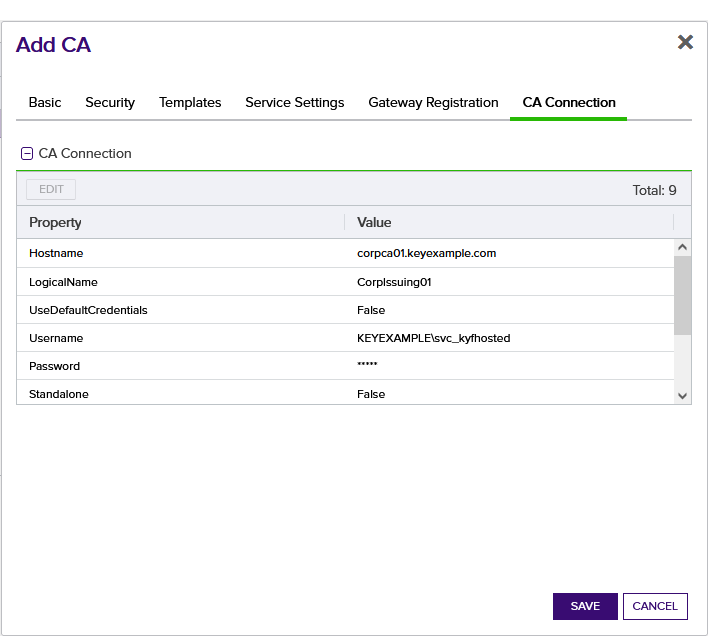Image resolution: width=708 pixels, height=636 pixels.
Task: Cancel adding the CA
Action: pos(655,606)
